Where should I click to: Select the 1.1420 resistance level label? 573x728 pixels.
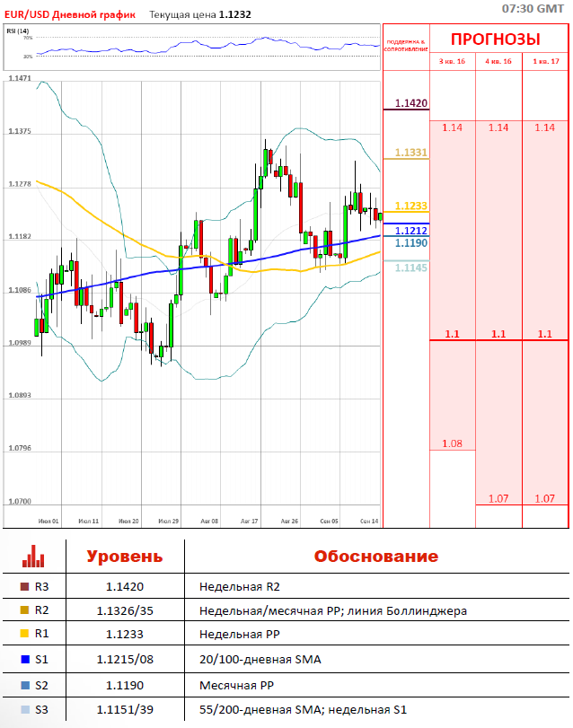pyautogui.click(x=411, y=103)
